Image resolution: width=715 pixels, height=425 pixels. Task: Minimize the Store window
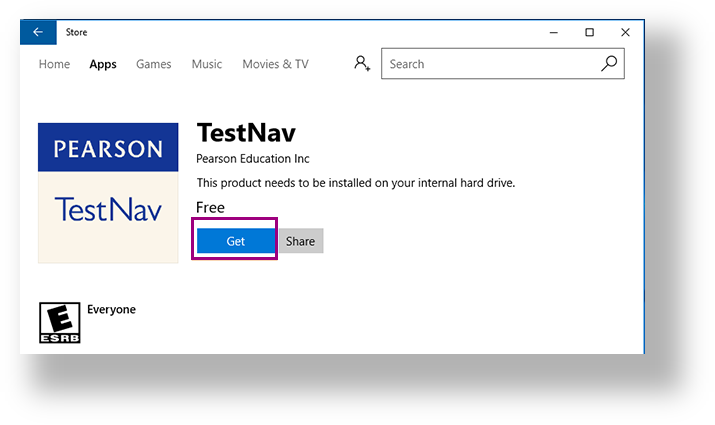(x=554, y=32)
